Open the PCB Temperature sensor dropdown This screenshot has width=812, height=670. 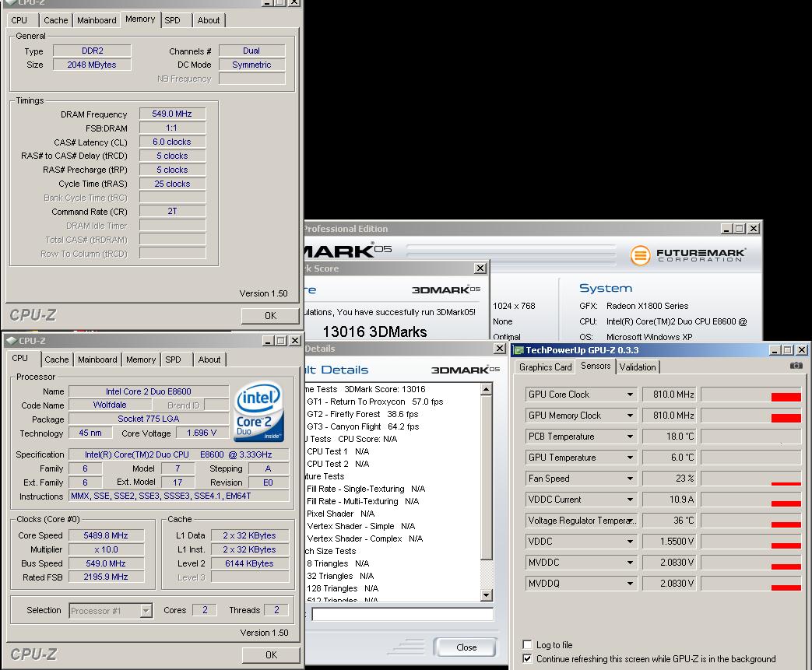click(x=630, y=437)
